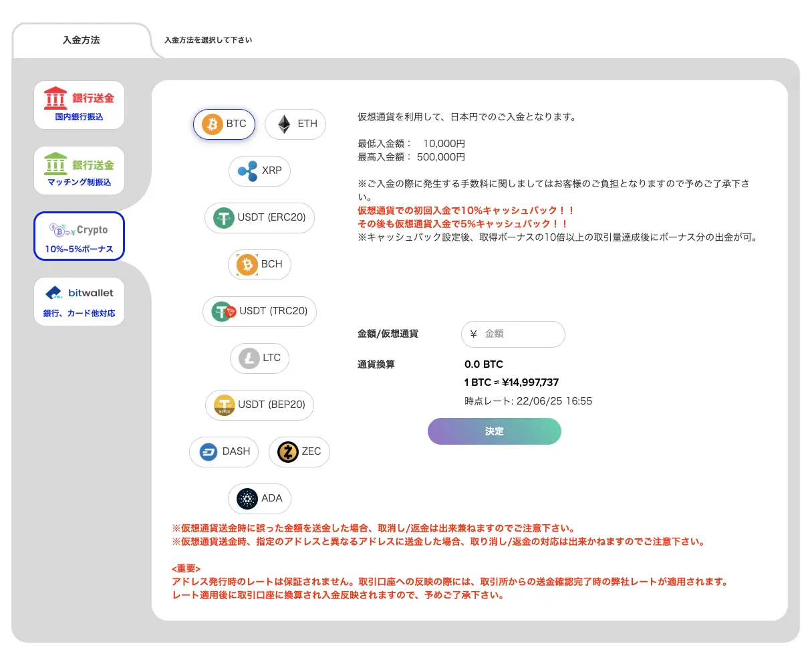Pick the ADA Cardano icon
Image resolution: width=812 pixels, height=654 pixels.
coord(247,499)
